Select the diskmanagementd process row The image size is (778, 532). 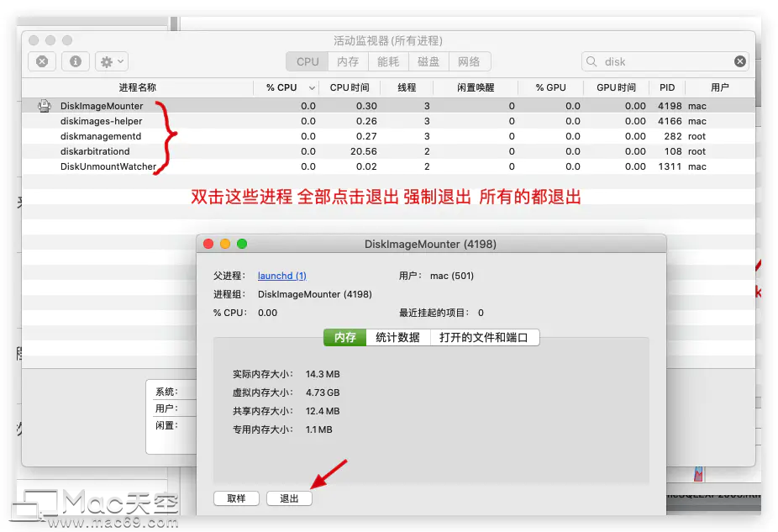pyautogui.click(x=388, y=136)
